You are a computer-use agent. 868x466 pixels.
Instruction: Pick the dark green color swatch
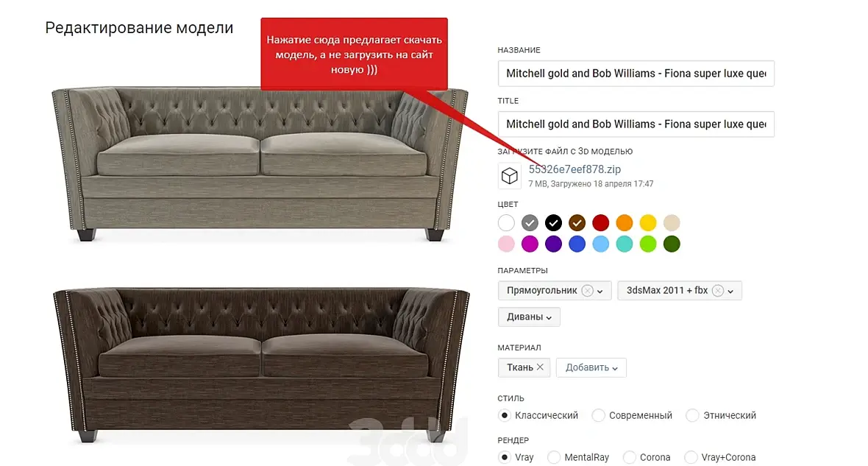(672, 244)
